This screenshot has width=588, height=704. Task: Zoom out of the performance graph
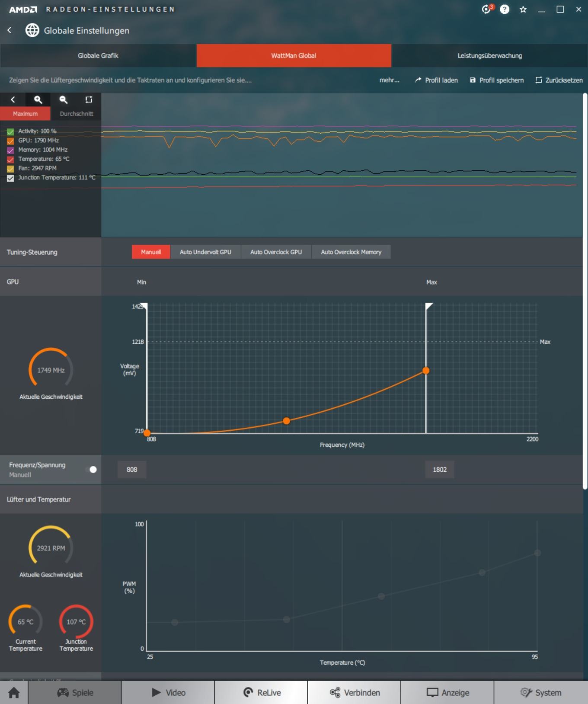click(x=64, y=99)
